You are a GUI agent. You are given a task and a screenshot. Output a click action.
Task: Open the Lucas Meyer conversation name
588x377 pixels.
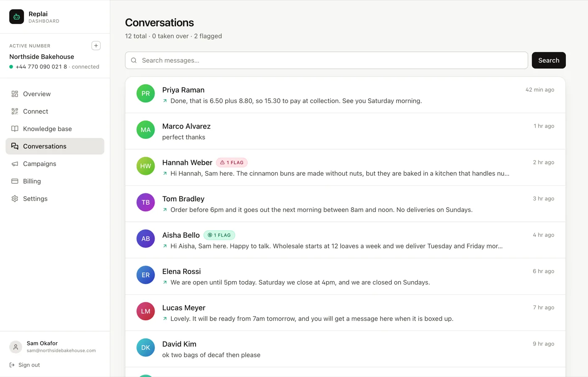tap(184, 308)
